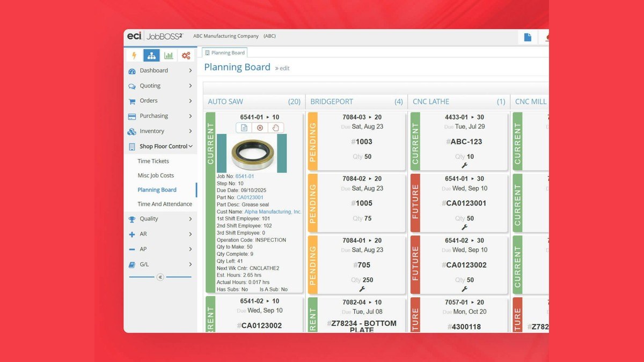Click hand icon on job 6541-01 card
The image size is (644, 362).
pos(276,128)
